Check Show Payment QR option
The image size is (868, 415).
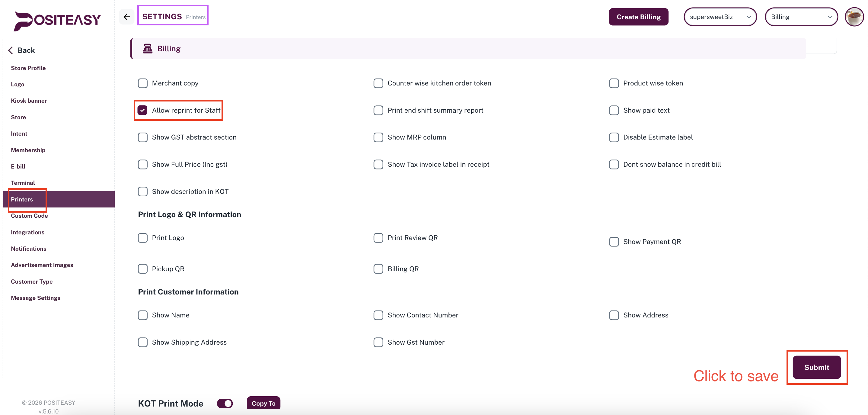point(614,241)
